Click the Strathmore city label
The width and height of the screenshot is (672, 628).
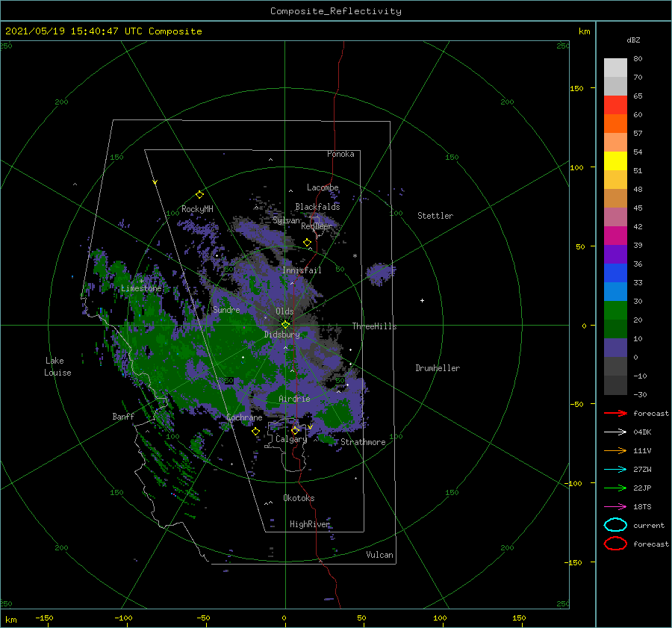(363, 442)
